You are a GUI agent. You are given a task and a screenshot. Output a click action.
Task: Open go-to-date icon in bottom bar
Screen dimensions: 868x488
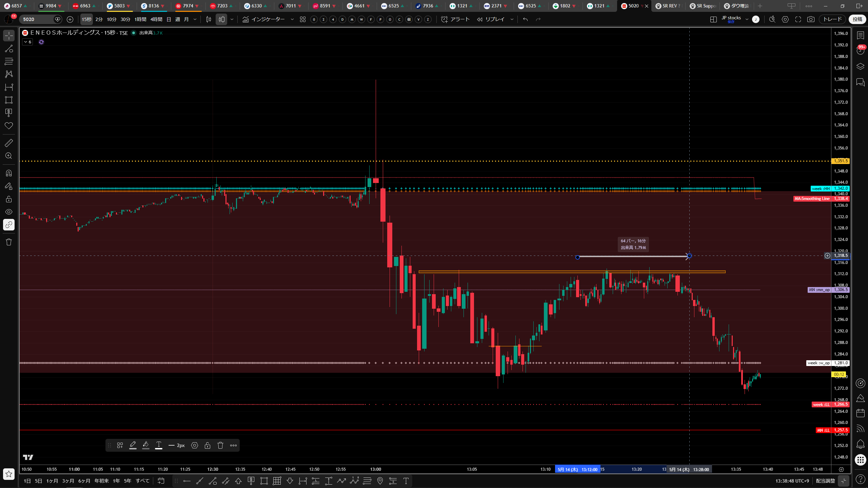point(161,481)
